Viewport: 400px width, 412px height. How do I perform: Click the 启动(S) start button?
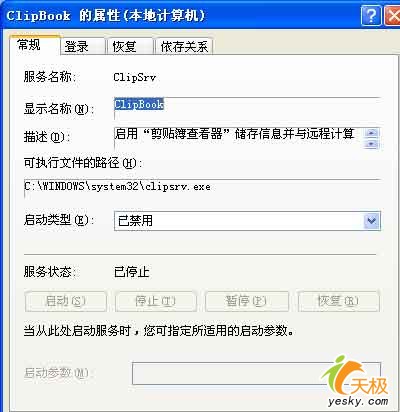66,301
